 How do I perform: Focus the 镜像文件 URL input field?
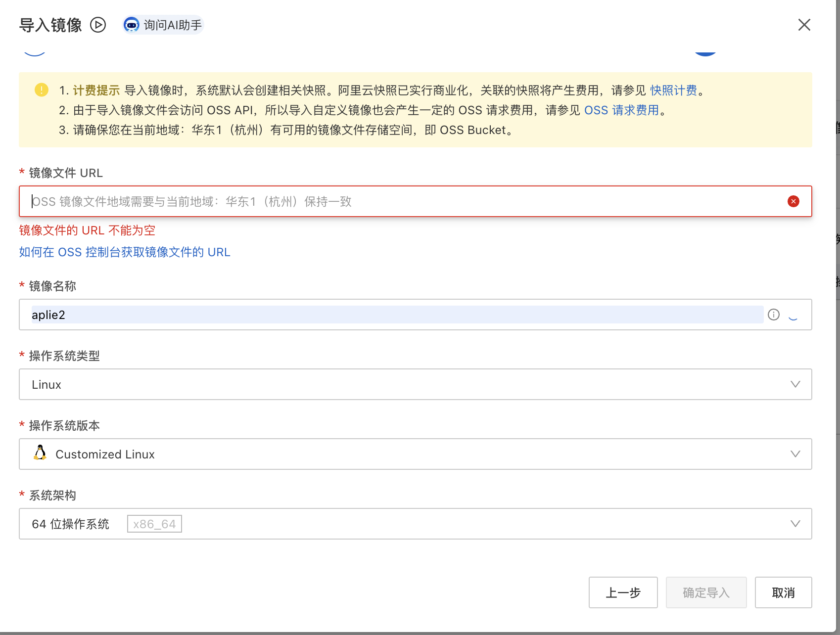[x=396, y=201]
